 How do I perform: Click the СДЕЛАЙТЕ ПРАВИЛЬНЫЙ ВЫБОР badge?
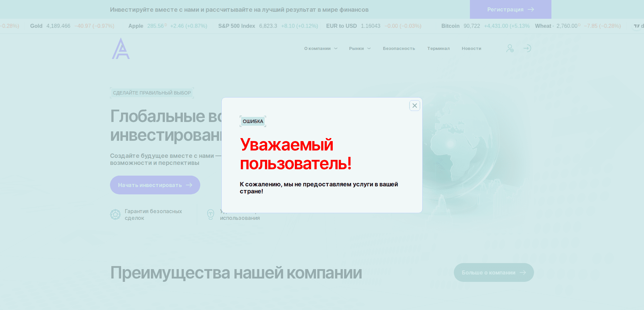[x=152, y=92]
